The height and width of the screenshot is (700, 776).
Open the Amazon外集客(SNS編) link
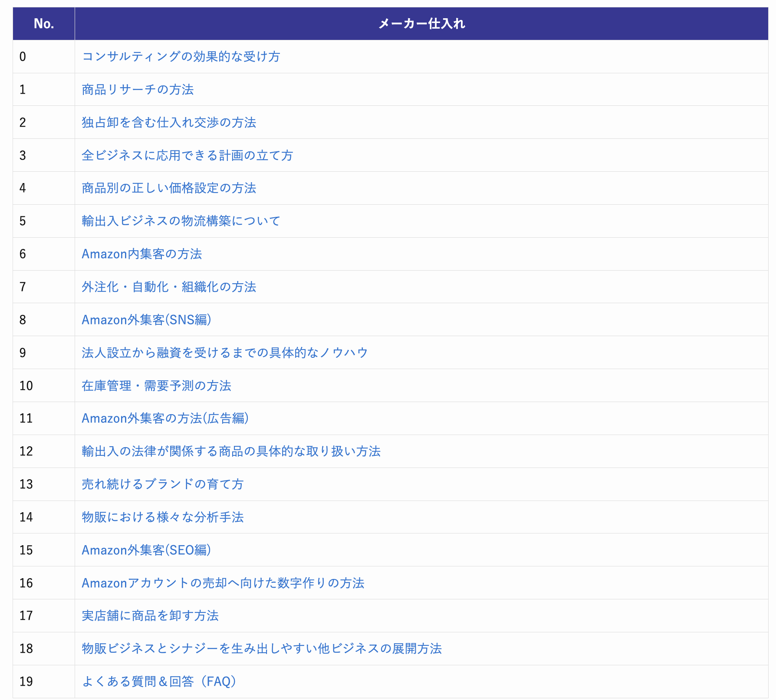click(x=146, y=320)
